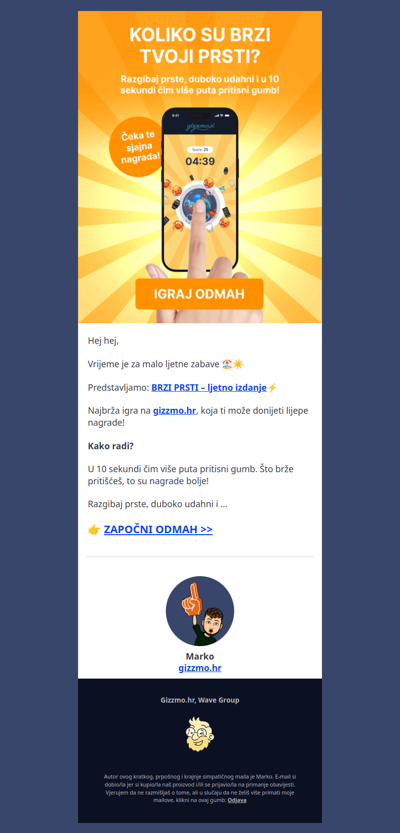Open gizzmo.hr link under Marko's name
The width and height of the screenshot is (400, 833).
[200, 668]
